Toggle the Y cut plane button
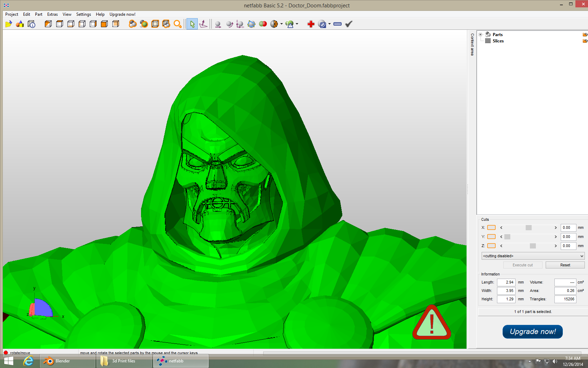This screenshot has height=368, width=588. point(491,237)
